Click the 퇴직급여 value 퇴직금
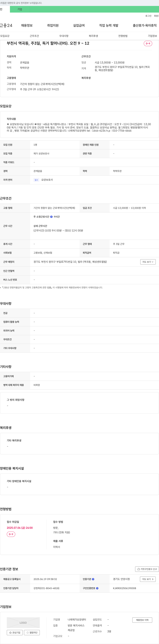Screen dimensions: 159x644 point(116,253)
